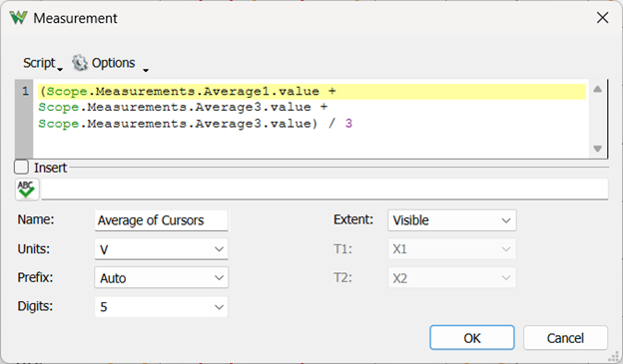Toggle the Insert checkbox
The width and height of the screenshot is (623, 364).
(21, 168)
